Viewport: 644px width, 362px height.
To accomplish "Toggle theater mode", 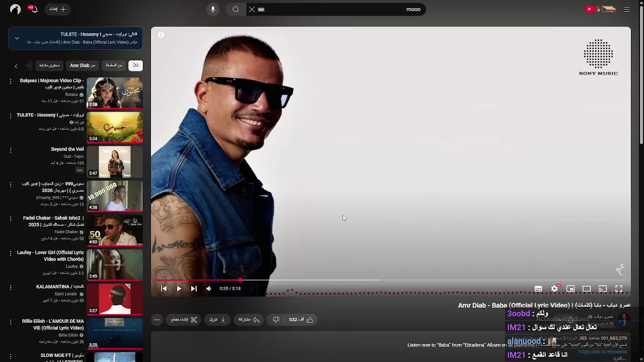I will point(587,289).
